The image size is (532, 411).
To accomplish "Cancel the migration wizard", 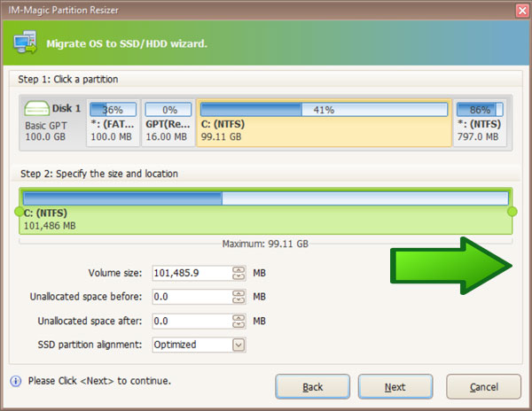I will 484,387.
